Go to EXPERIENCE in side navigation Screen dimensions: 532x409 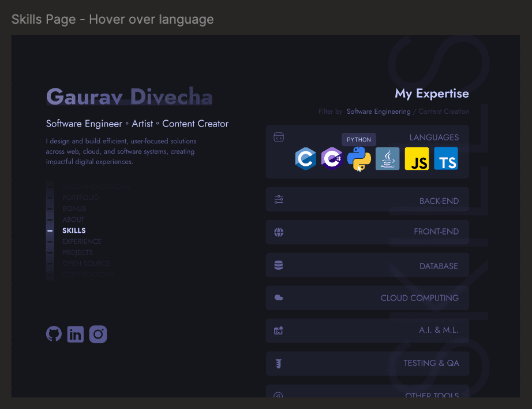82,241
